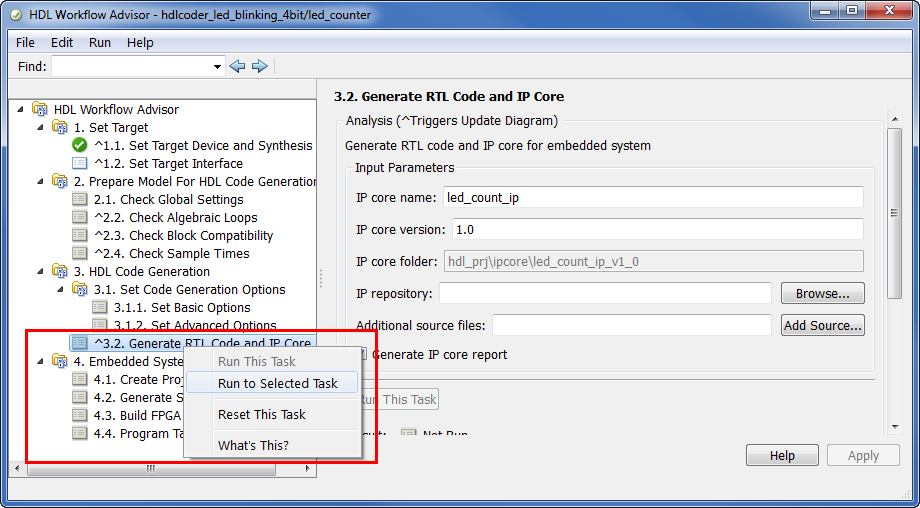Toggle Generate IP core report checkbox

point(362,354)
